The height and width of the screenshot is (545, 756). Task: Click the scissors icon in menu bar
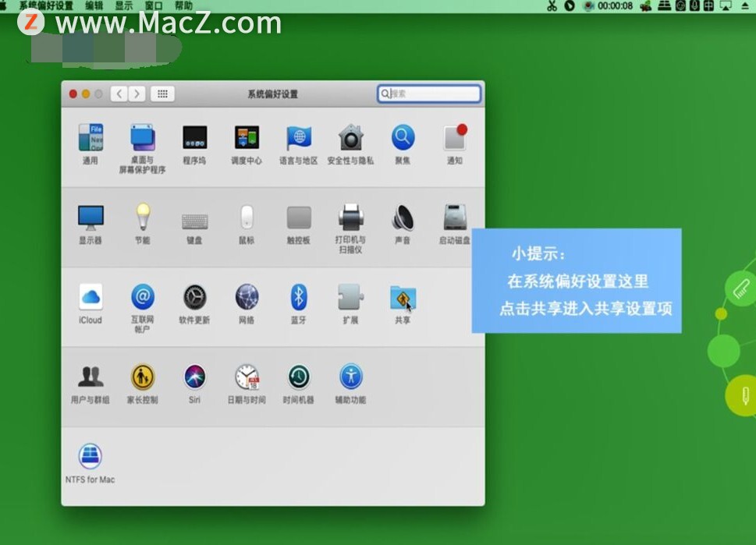552,5
